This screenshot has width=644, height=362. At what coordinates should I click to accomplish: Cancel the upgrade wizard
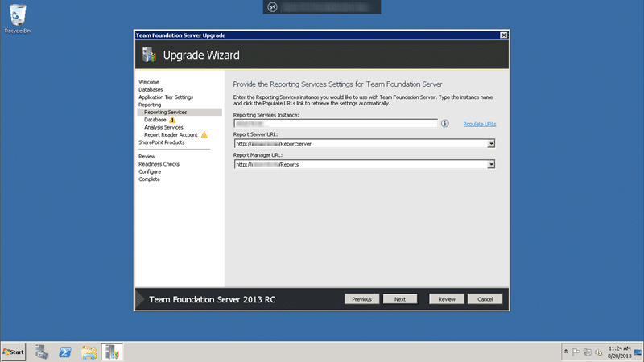coord(485,299)
